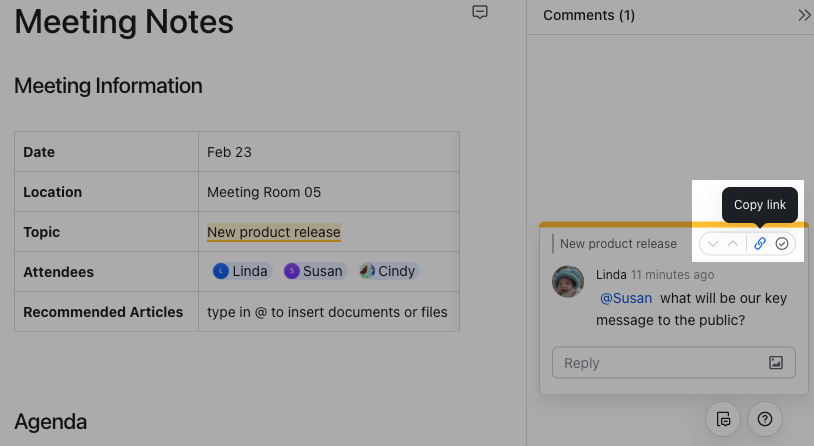Go to previous comment with up chevron
Screen dimensions: 814x446
(x=733, y=243)
